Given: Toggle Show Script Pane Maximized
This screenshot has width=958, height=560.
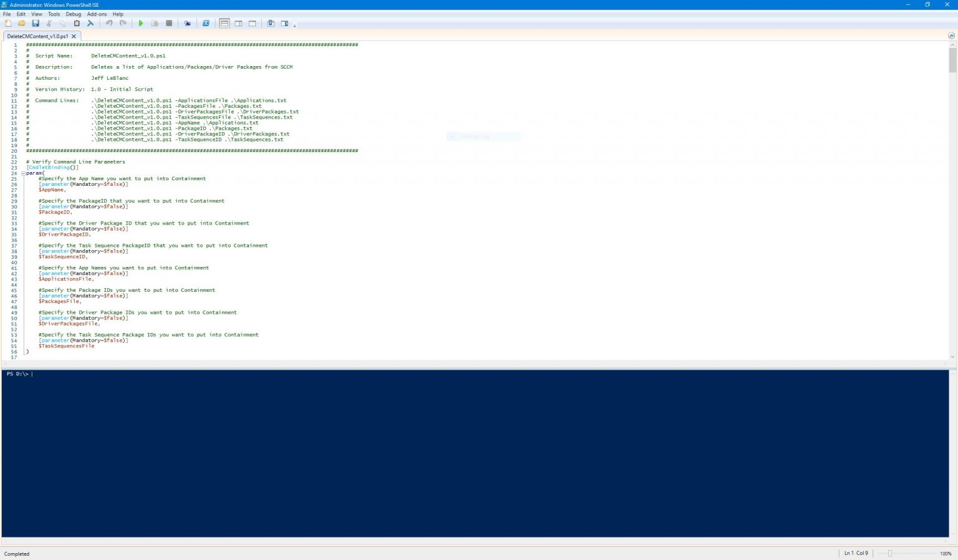Looking at the screenshot, I should [252, 23].
